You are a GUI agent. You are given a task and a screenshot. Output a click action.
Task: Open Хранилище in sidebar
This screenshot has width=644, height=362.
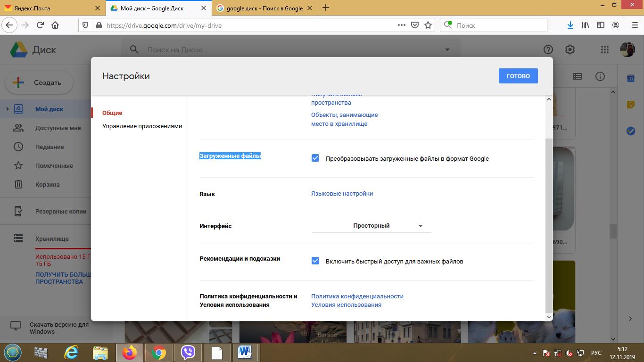pyautogui.click(x=52, y=239)
